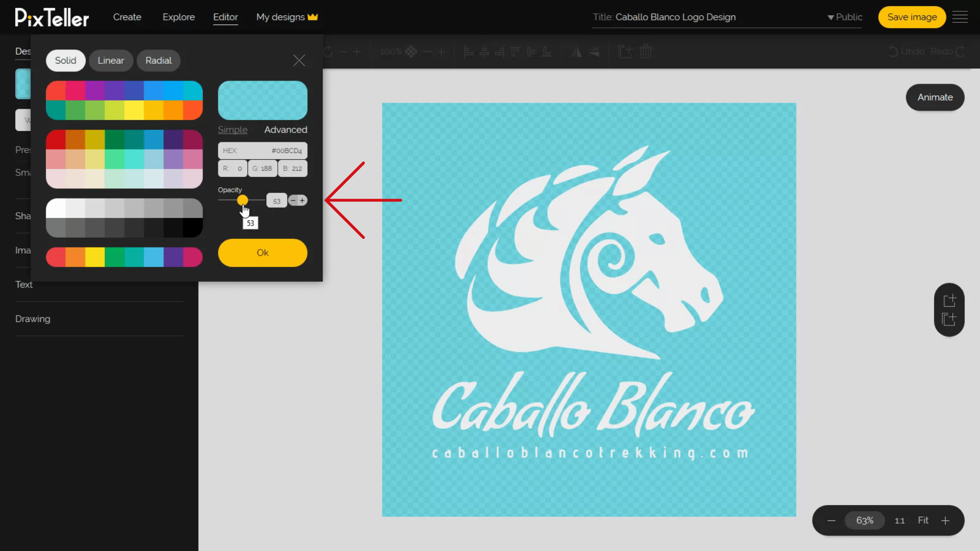This screenshot has width=980, height=551.
Task: Click the Redo arrow button
Action: pyautogui.click(x=948, y=52)
